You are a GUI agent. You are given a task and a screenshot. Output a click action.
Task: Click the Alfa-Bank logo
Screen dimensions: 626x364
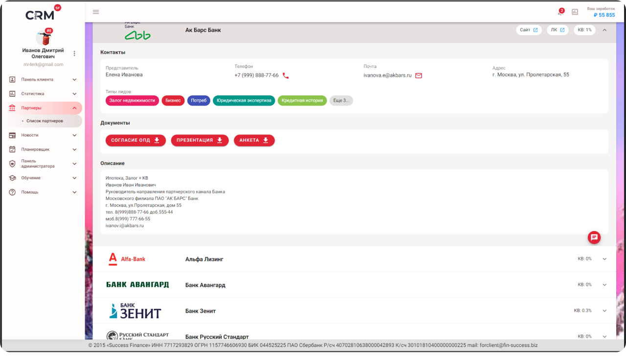(127, 259)
